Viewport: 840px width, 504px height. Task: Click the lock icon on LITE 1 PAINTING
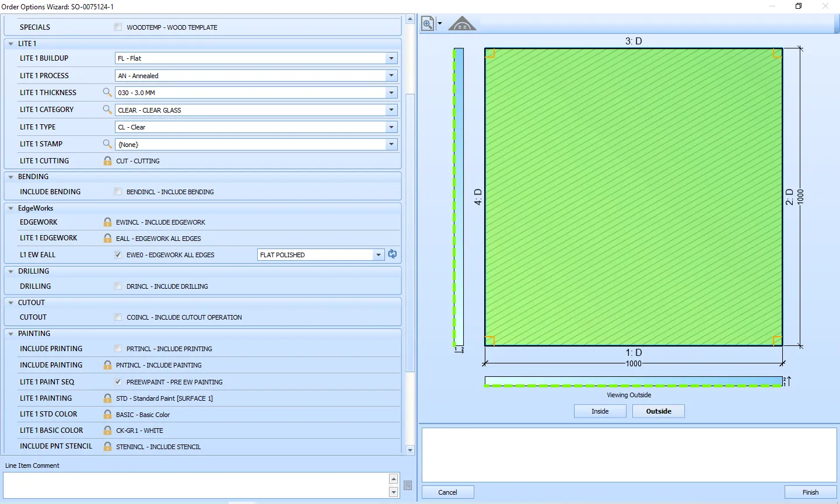(x=107, y=398)
